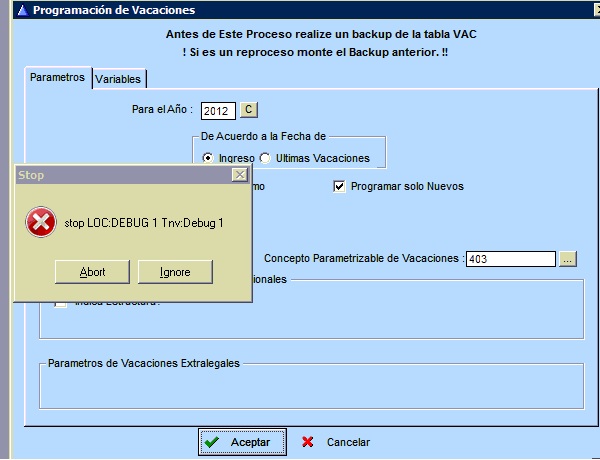This screenshot has height=460, width=600.
Task: Select the Parametros tab
Action: [57, 78]
